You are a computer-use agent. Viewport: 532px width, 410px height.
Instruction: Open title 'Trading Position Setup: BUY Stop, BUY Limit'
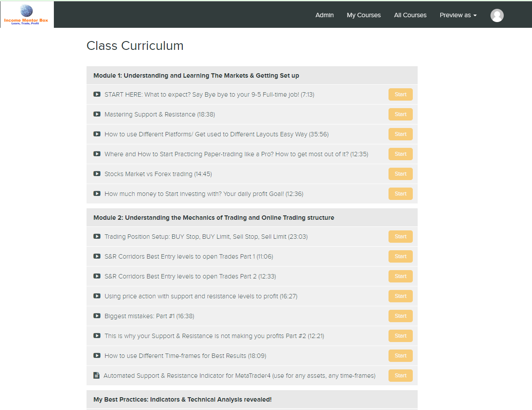click(x=206, y=237)
